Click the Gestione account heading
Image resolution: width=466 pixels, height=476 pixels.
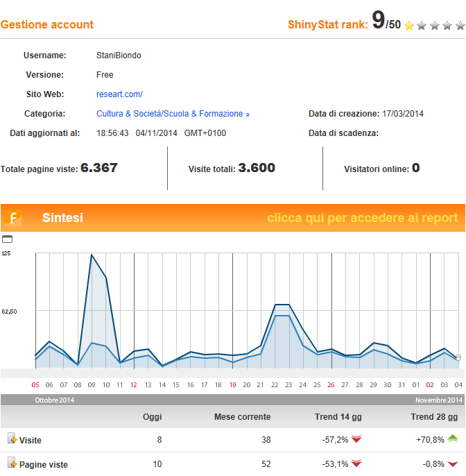click(x=47, y=25)
